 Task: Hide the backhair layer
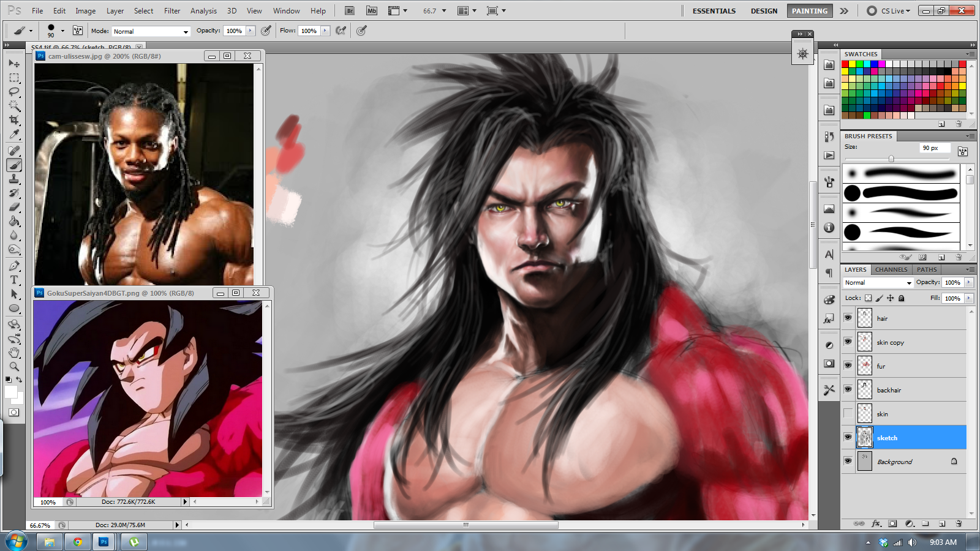848,389
